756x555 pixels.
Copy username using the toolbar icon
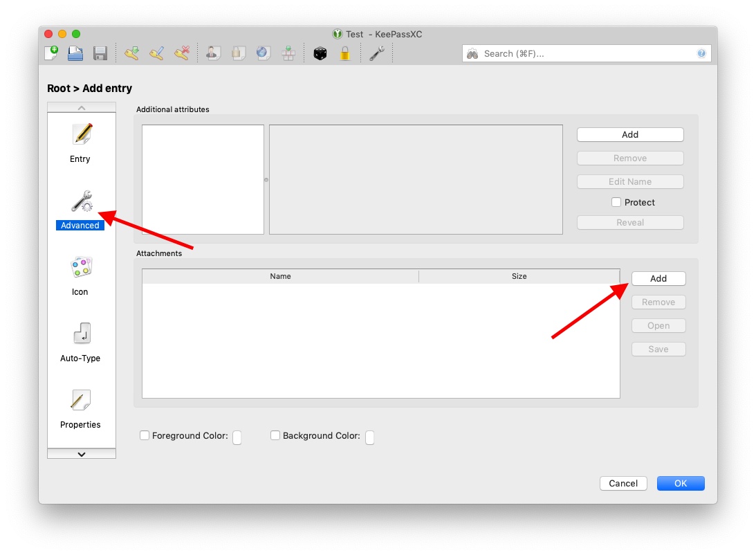[x=212, y=53]
